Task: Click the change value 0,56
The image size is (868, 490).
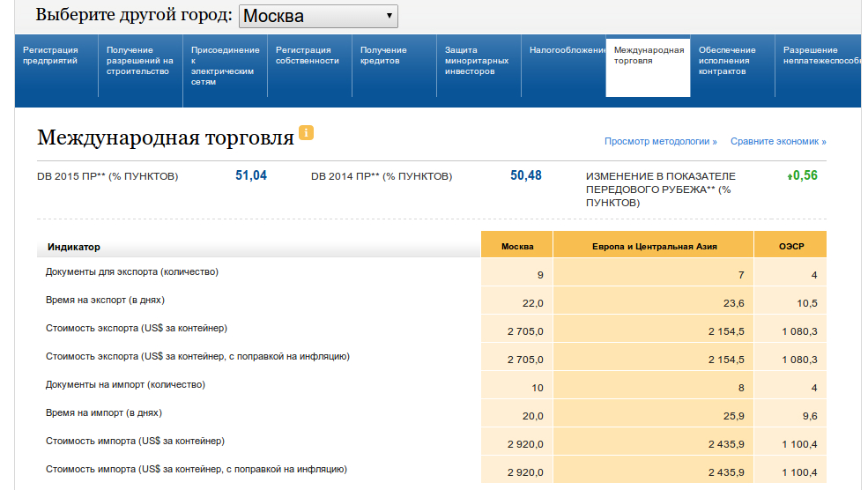Action: (802, 175)
